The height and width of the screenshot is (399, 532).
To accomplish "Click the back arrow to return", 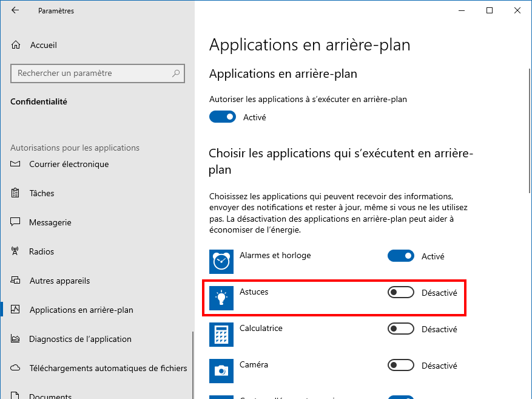I will point(15,10).
